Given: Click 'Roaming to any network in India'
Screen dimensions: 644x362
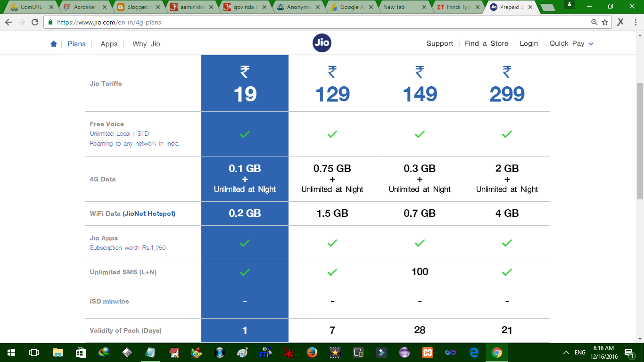Looking at the screenshot, I should [134, 144].
